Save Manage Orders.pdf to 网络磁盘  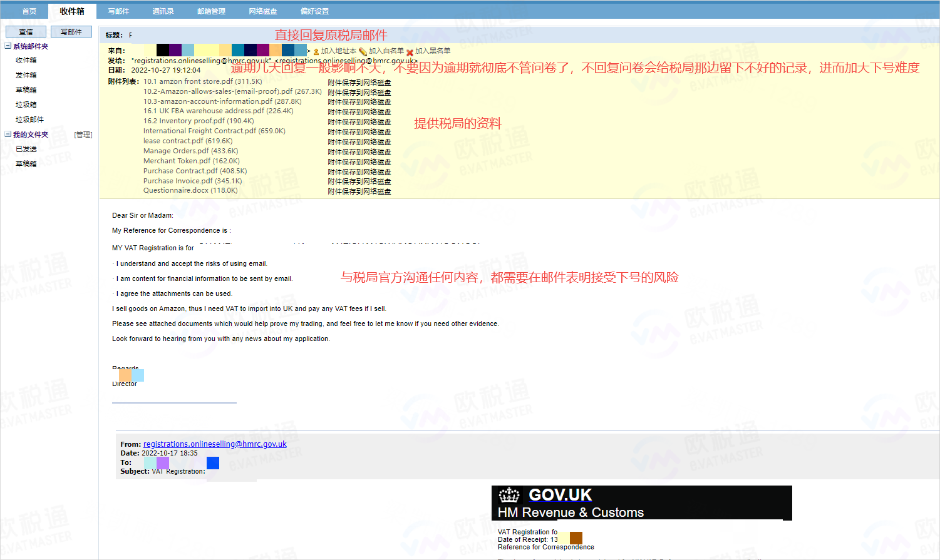(x=359, y=152)
